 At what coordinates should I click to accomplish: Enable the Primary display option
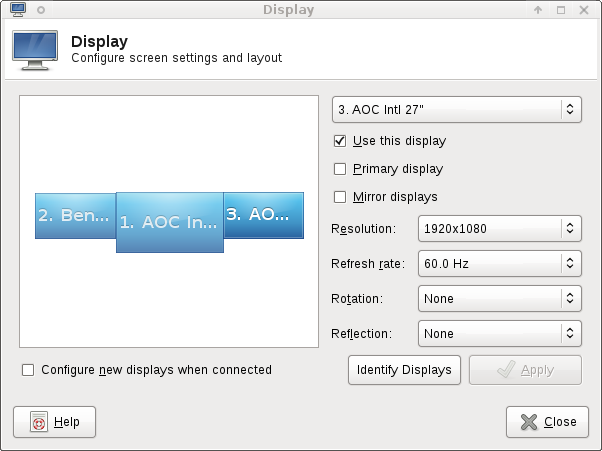tap(340, 169)
